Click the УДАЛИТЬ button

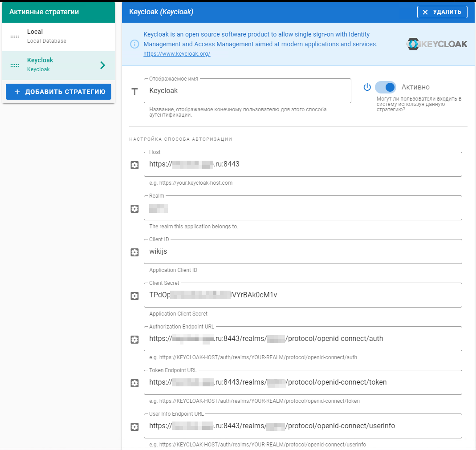tap(442, 12)
